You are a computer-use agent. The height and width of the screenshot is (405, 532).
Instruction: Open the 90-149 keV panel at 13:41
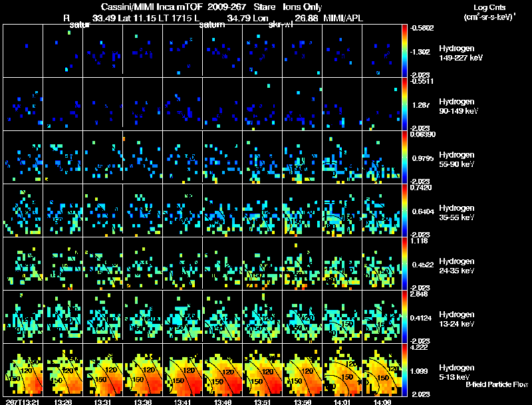pos(182,104)
